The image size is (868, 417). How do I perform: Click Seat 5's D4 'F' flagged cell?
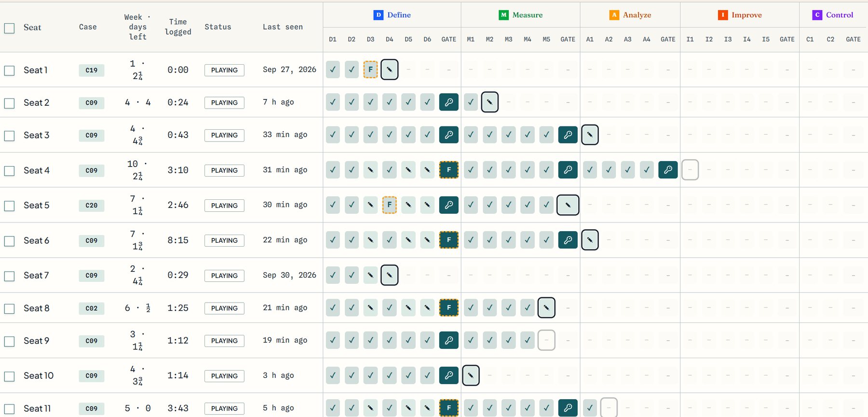(x=389, y=205)
